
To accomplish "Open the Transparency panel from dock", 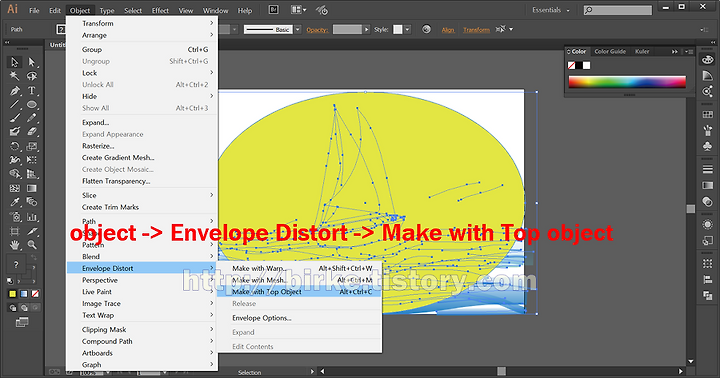I will tap(708, 201).
